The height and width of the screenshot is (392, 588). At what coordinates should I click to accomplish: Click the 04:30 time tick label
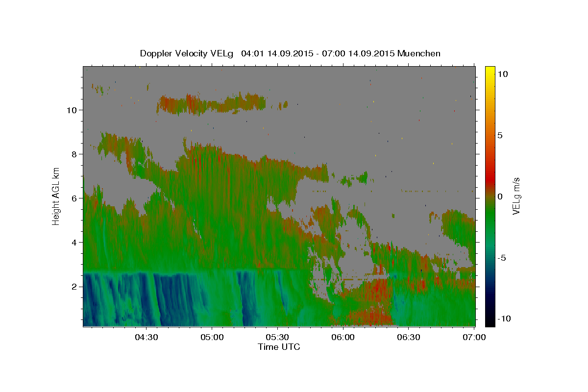pos(146,337)
